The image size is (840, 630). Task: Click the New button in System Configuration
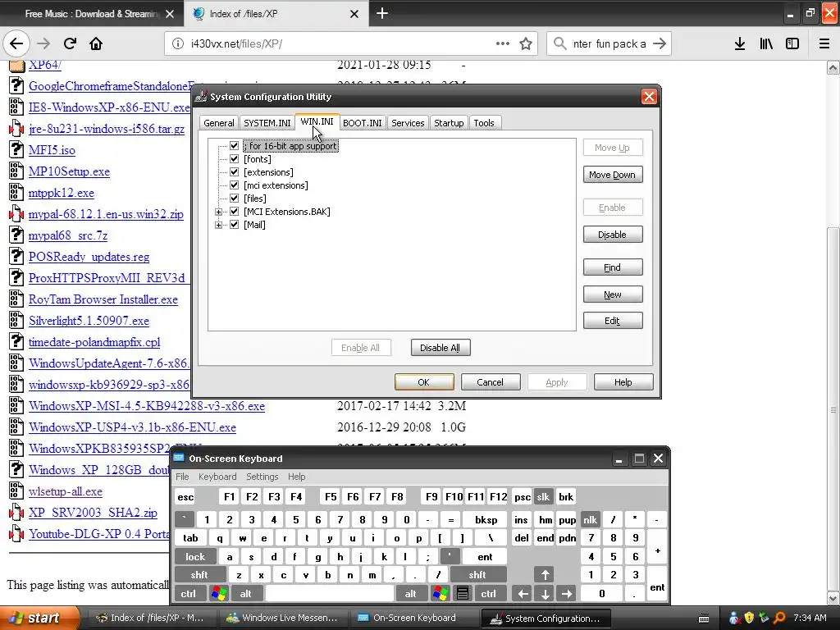612,294
